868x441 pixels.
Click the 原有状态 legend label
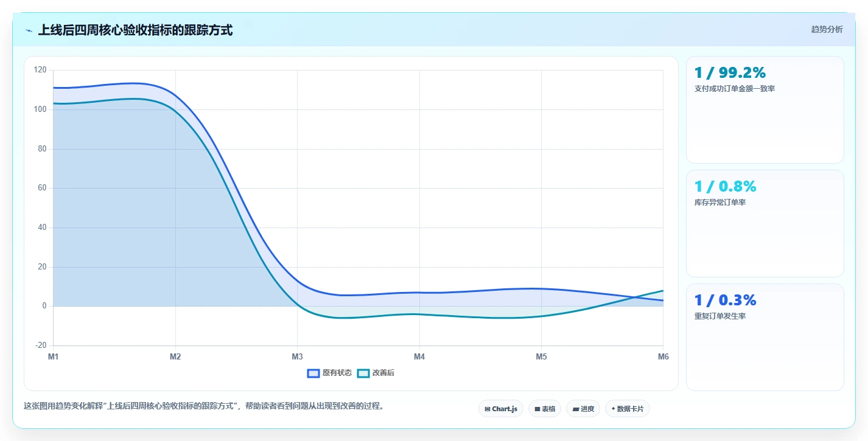click(337, 373)
